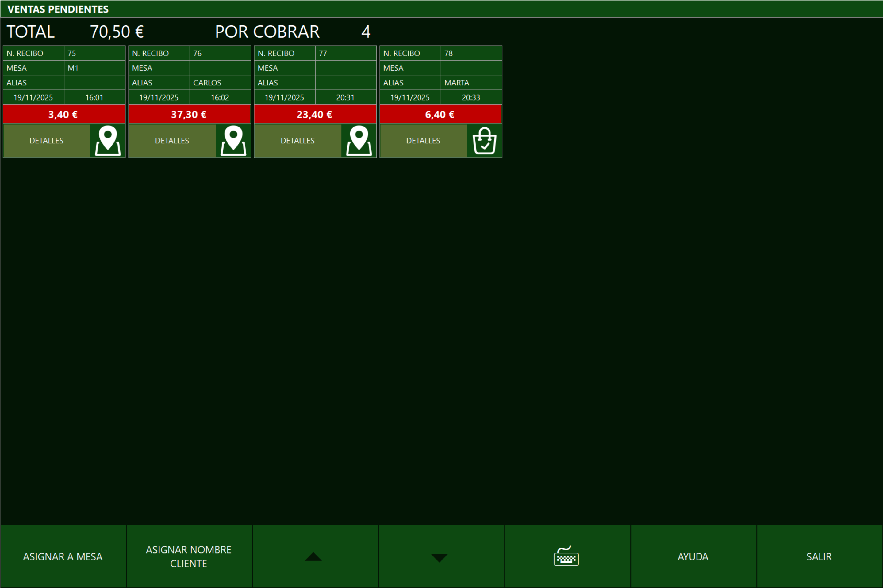View DETALLES for MARTA receipt
The width and height of the screenshot is (883, 588).
coord(423,141)
